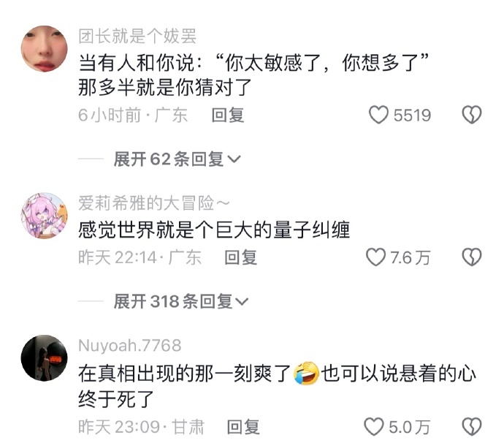The height and width of the screenshot is (446, 504).
Task: Dislike the comment by 团长就是个嫉罢
Action: tap(472, 115)
